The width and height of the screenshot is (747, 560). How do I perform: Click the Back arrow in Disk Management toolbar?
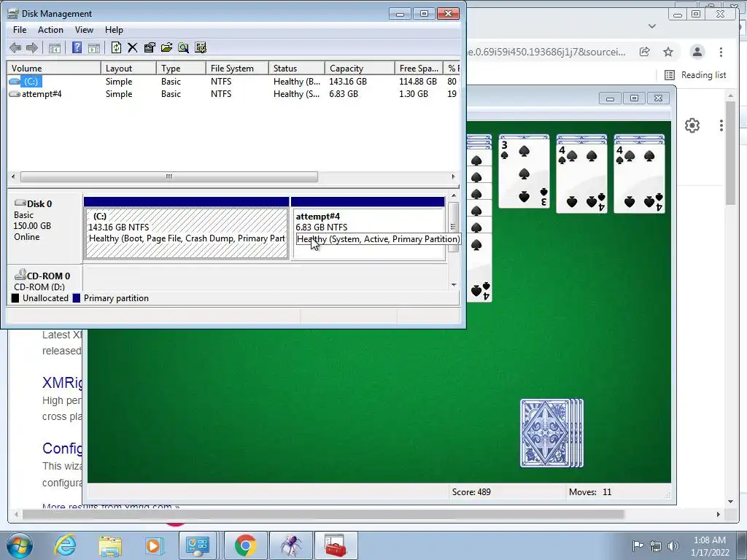[15, 47]
